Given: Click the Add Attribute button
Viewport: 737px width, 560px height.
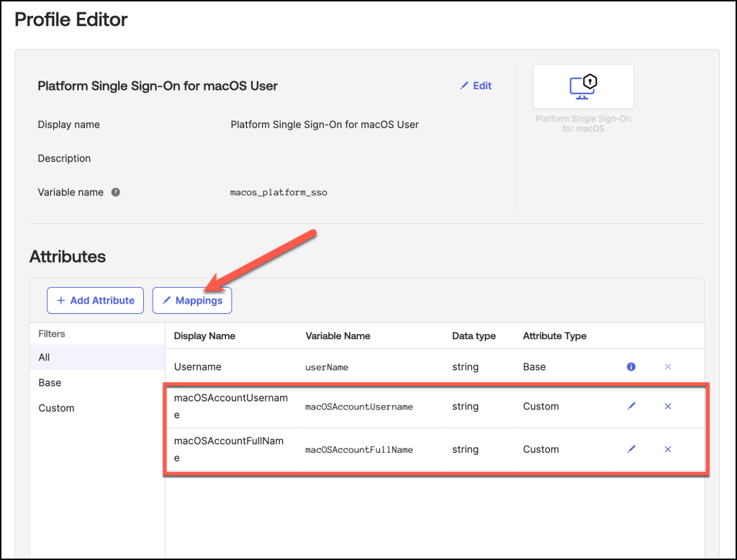Looking at the screenshot, I should tap(95, 301).
